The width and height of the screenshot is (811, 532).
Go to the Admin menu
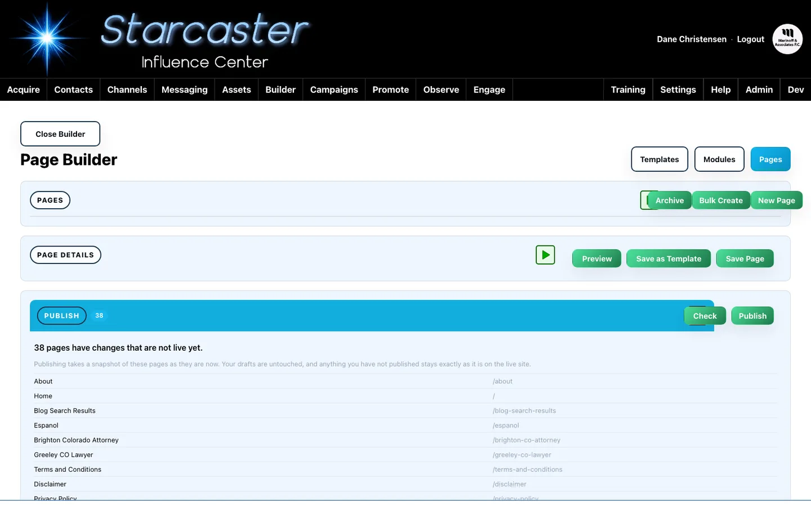click(759, 90)
